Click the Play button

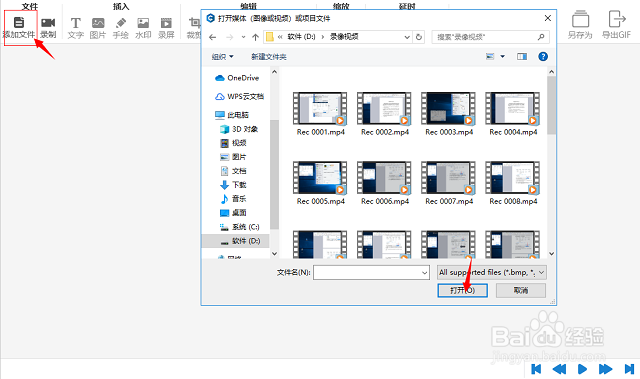coord(582,369)
